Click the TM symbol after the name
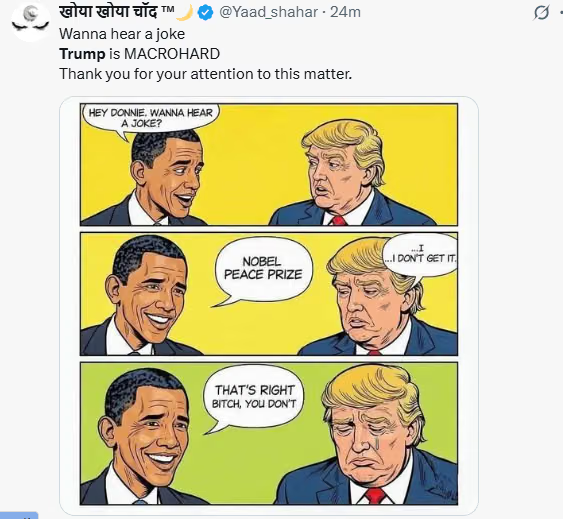563x519 pixels. [167, 9]
